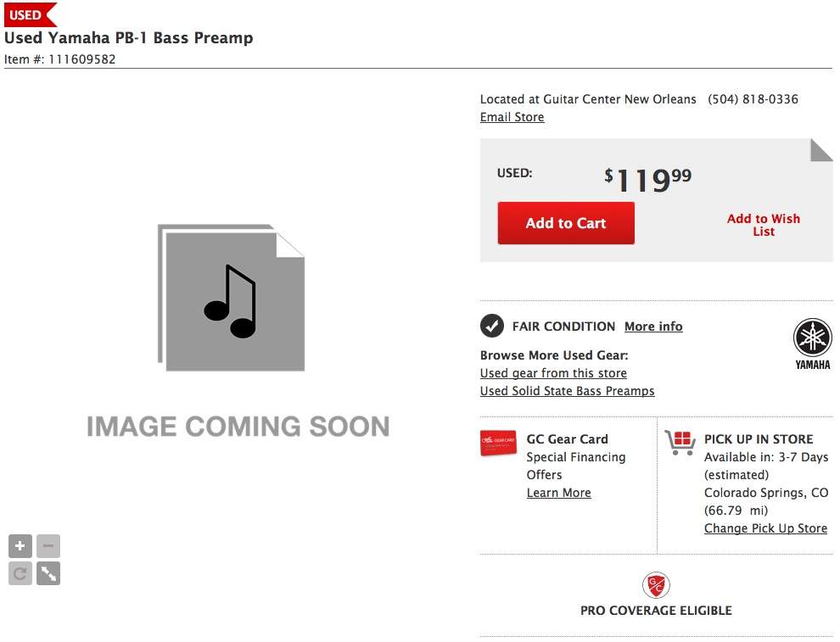Click the product title Used Yamaha PB-1 Bass Preamp
This screenshot has width=840, height=642.
tap(129, 38)
